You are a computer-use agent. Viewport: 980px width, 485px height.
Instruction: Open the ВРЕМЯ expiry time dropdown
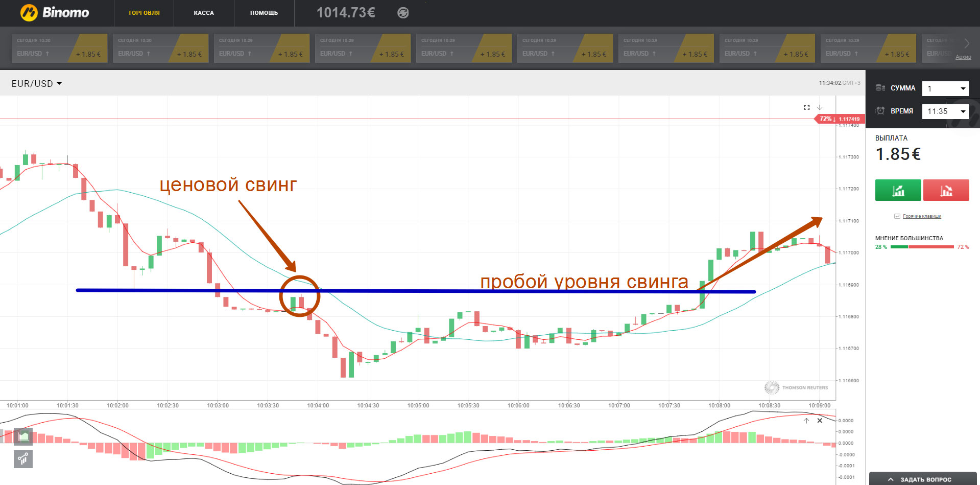pyautogui.click(x=945, y=111)
